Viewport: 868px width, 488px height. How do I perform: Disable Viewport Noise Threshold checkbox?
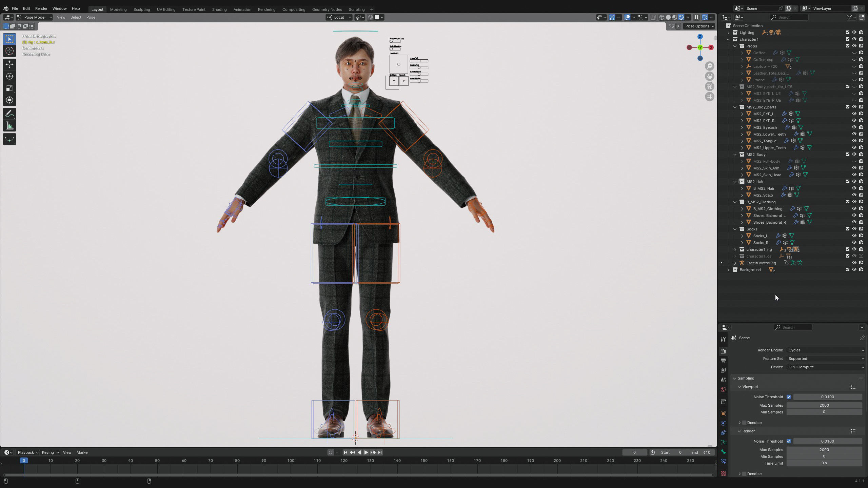coord(789,397)
